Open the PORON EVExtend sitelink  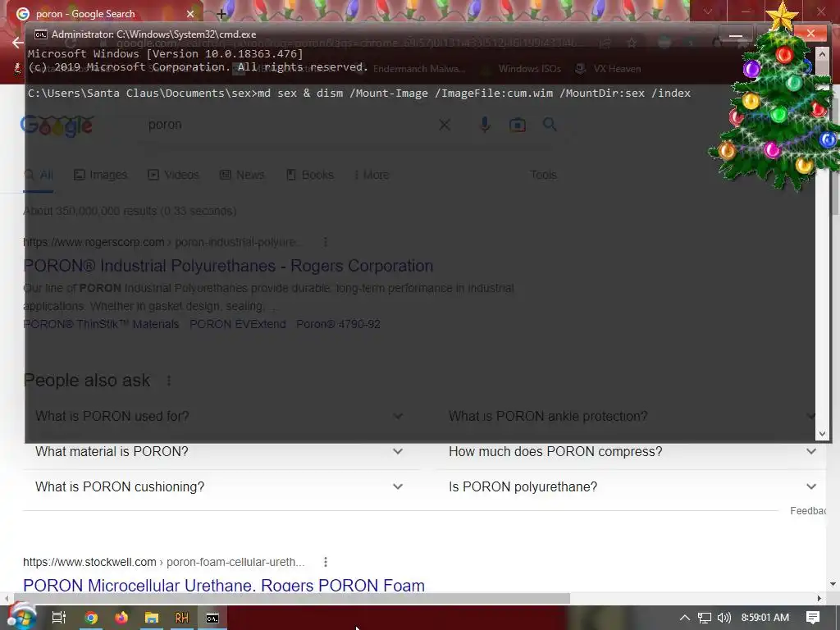tap(238, 324)
